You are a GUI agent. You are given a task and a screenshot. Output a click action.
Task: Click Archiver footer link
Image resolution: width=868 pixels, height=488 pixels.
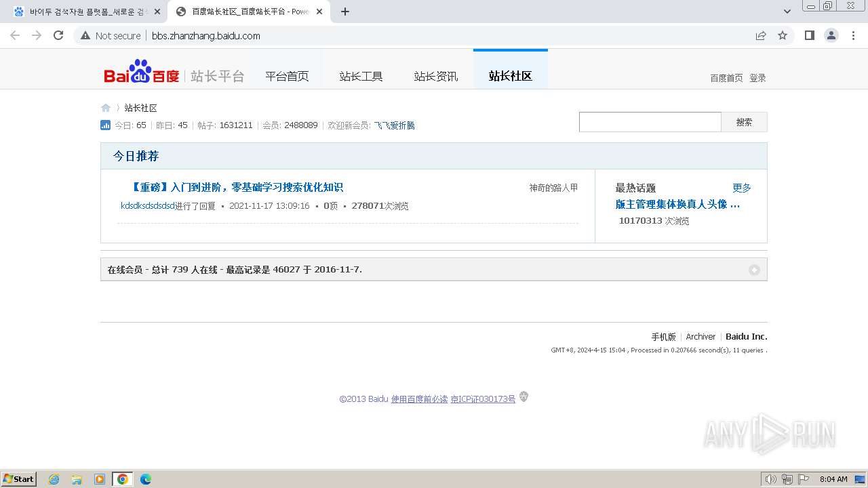(x=701, y=337)
